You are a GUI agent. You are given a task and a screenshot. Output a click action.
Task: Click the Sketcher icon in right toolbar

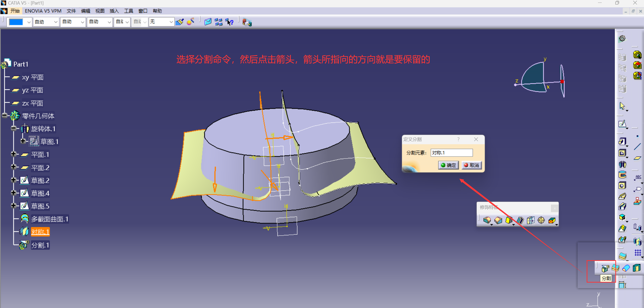click(x=622, y=124)
